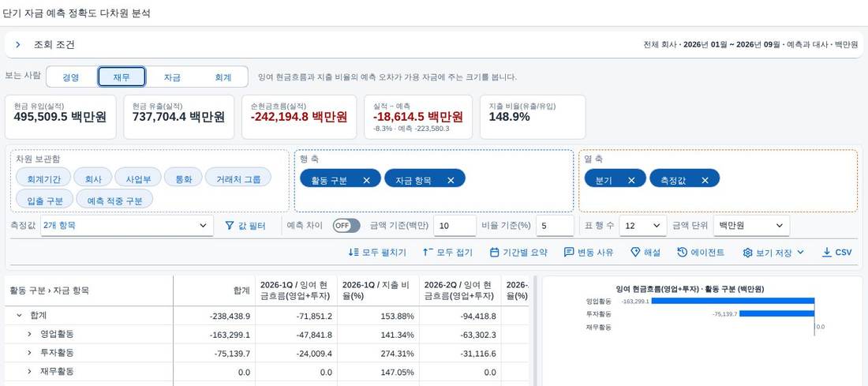The image size is (868, 386).
Task: Click the 활동 구분 › 자금 항목 column header
Action: (x=88, y=290)
